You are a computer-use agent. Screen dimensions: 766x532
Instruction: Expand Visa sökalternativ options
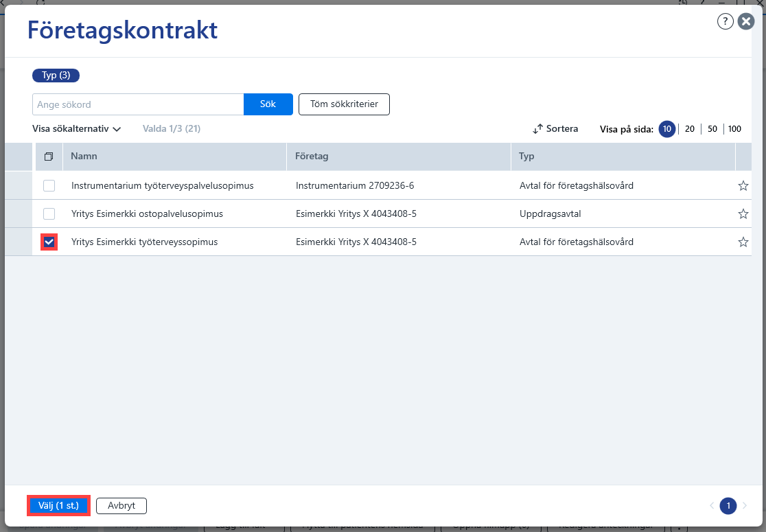pyautogui.click(x=76, y=129)
